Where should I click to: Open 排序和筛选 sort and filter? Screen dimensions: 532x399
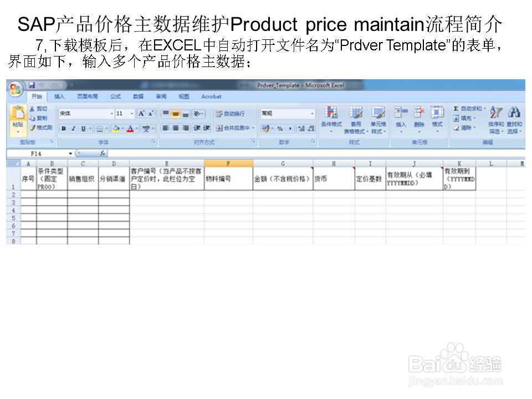pyautogui.click(x=496, y=120)
